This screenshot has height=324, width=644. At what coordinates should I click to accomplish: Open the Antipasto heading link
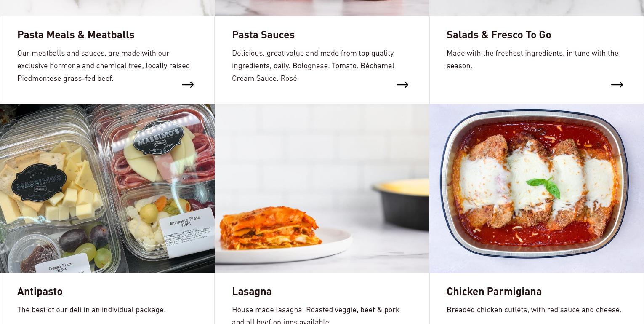point(40,291)
